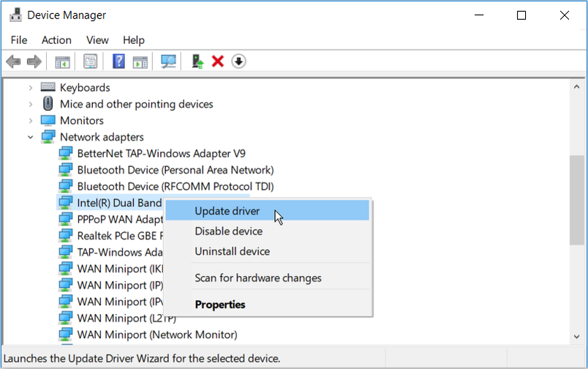Choose Update driver from context menu

pyautogui.click(x=227, y=211)
